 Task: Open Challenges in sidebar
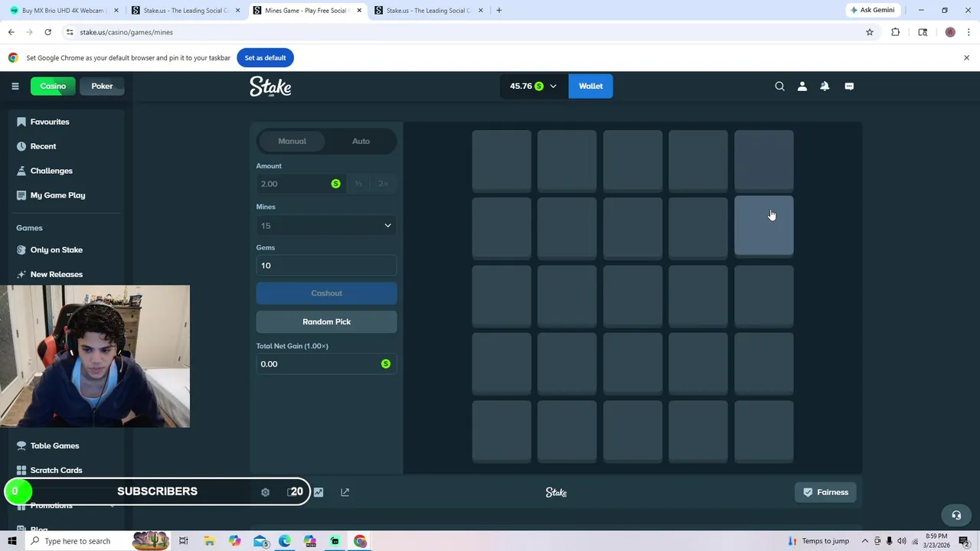point(51,171)
